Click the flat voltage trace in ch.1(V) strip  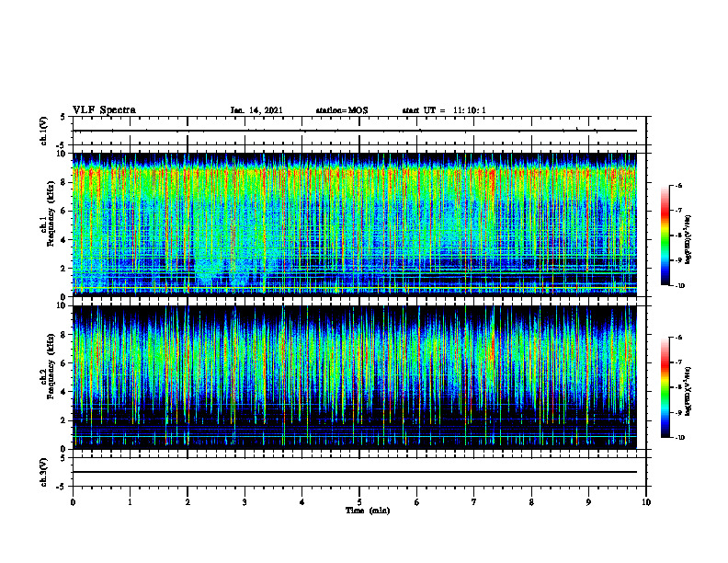[355, 131]
